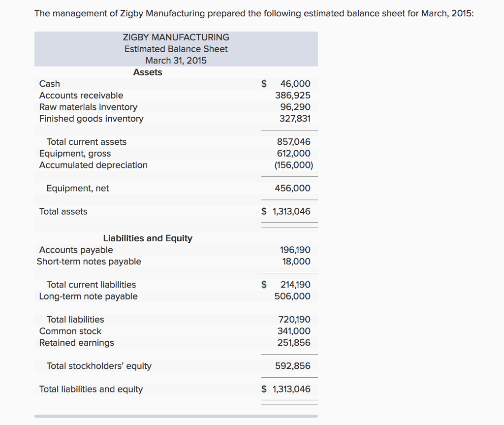This screenshot has height=425, width=504.
Task: Click the horizontal scrollbar below the balance sheet
Action: point(176,416)
